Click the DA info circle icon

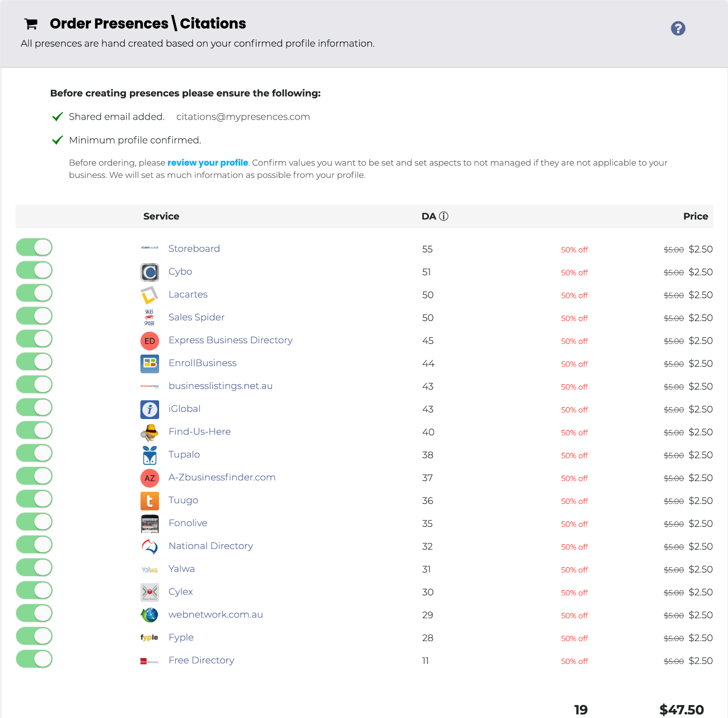[444, 216]
